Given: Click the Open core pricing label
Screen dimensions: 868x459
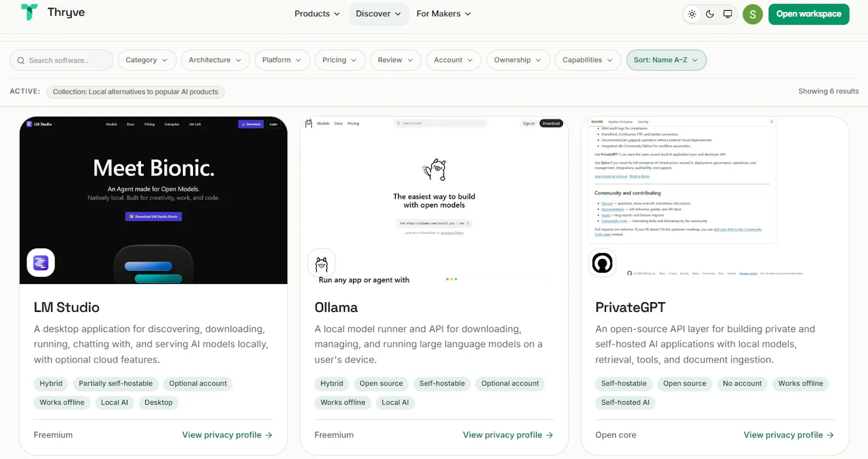Looking at the screenshot, I should click(616, 435).
